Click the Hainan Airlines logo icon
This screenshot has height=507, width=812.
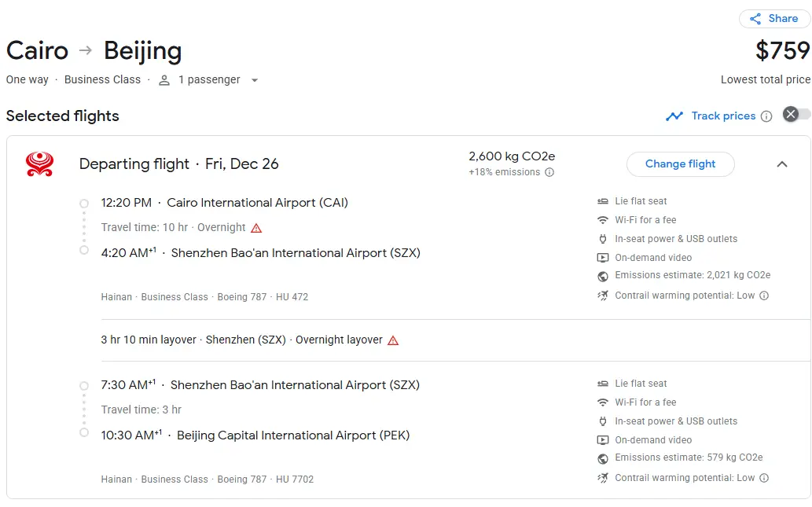[39, 163]
